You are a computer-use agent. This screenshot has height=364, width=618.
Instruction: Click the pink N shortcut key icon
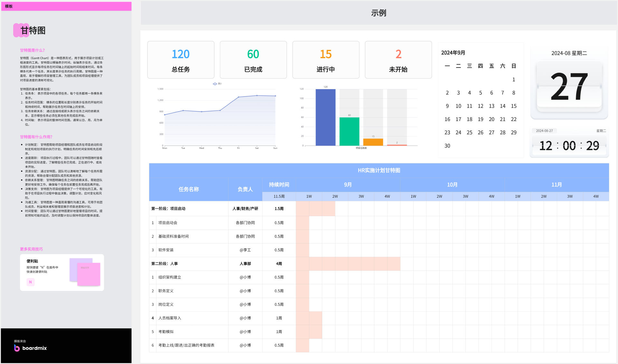tap(31, 282)
